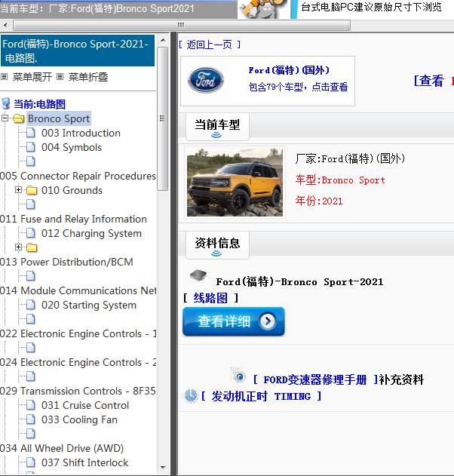The image size is (454, 476).
Task: Open the 线路图 link
Action: [210, 298]
